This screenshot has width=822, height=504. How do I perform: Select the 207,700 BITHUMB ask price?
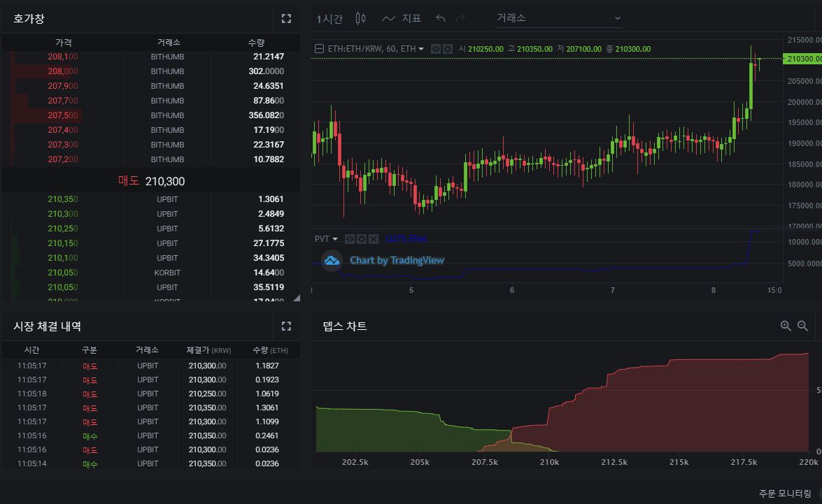click(63, 101)
